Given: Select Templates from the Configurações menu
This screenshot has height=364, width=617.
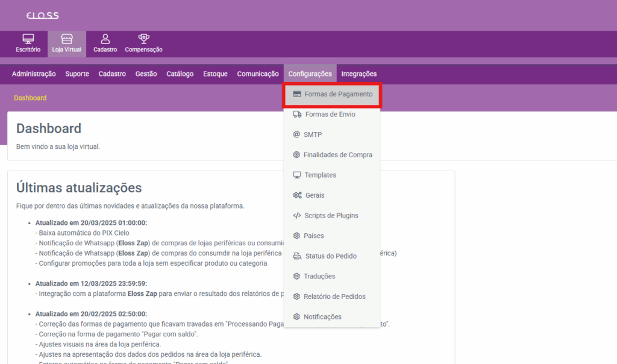Looking at the screenshot, I should coord(321,175).
